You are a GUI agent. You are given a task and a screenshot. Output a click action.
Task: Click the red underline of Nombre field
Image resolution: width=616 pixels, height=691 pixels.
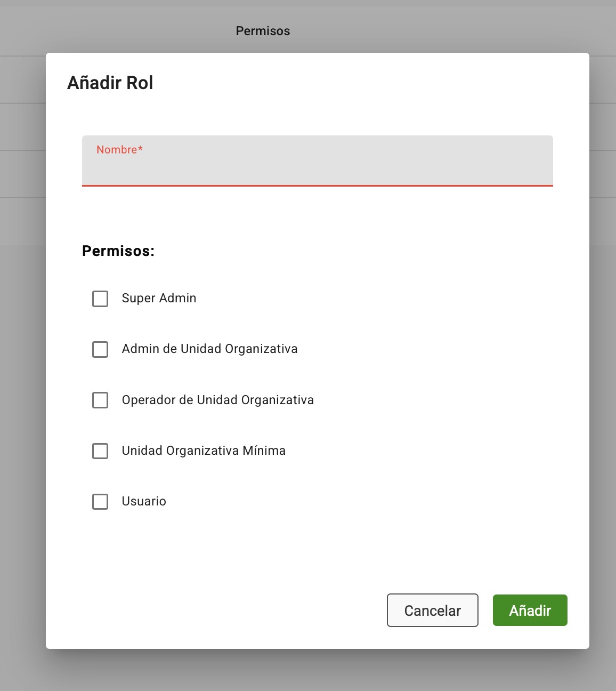click(x=317, y=186)
